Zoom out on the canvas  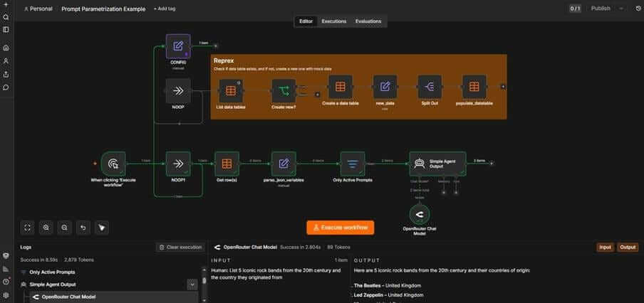65,228
